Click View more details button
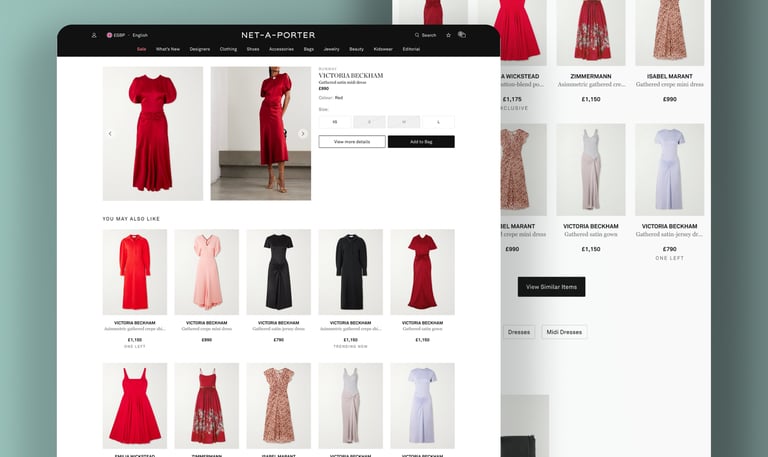The image size is (768, 457). tap(352, 142)
